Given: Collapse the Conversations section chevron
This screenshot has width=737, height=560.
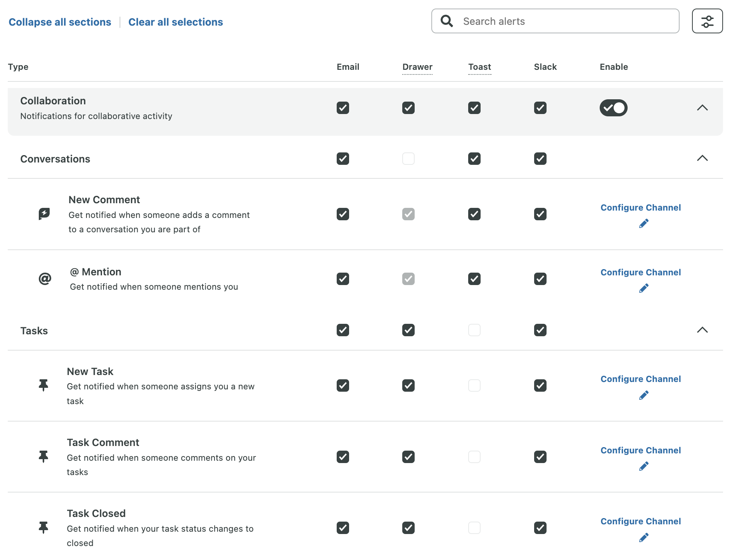Looking at the screenshot, I should coord(702,159).
